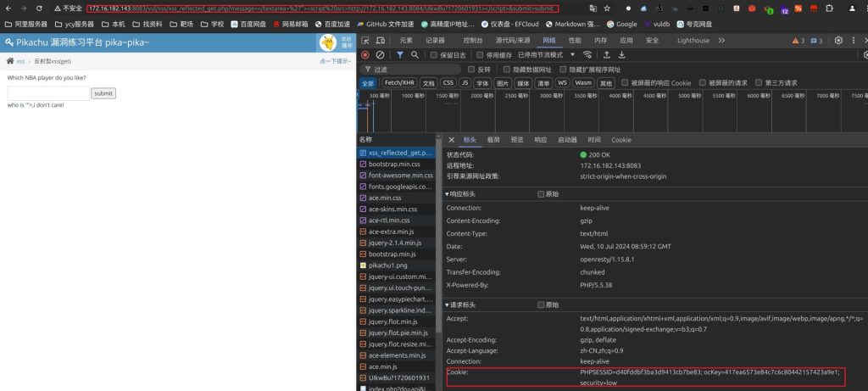Expand more DevTools tabs chevron
This screenshot has width=868, height=391.
coord(722,41)
